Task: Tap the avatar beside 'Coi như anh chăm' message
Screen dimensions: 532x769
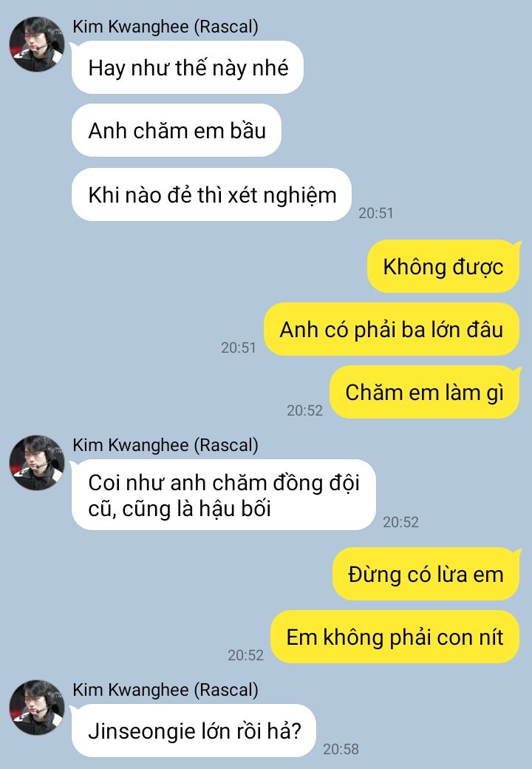Action: pyautogui.click(x=37, y=462)
